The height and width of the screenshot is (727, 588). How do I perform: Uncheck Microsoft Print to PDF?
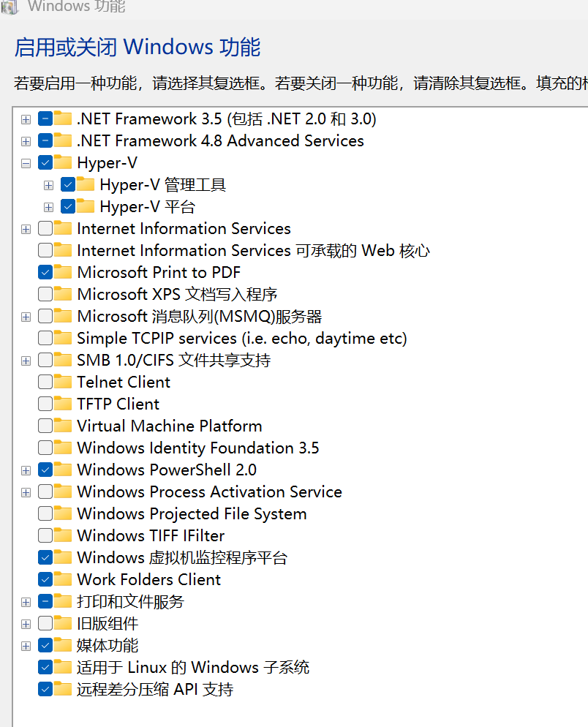pos(45,272)
